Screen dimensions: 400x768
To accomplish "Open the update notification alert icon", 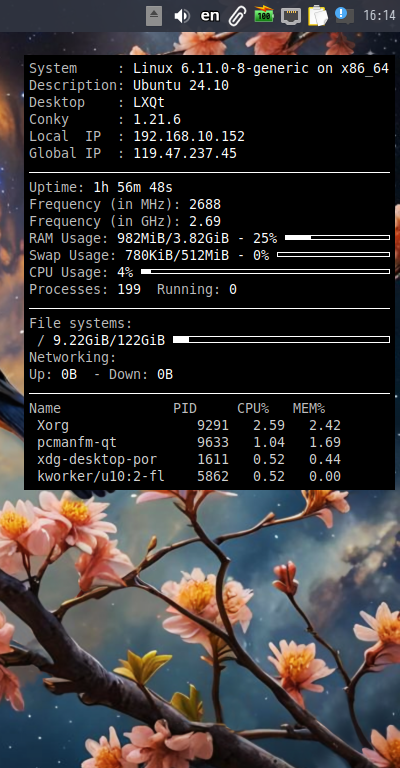I will point(344,15).
